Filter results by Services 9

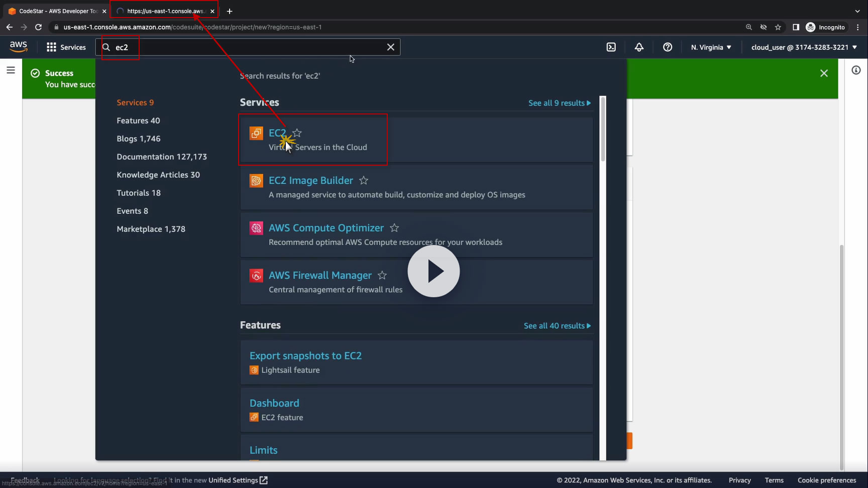pos(135,102)
